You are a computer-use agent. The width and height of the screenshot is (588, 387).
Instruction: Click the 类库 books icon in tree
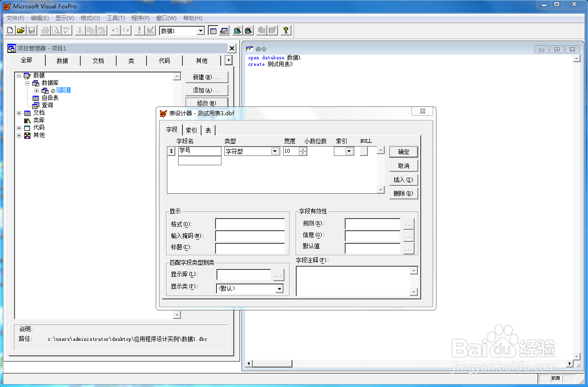point(28,120)
